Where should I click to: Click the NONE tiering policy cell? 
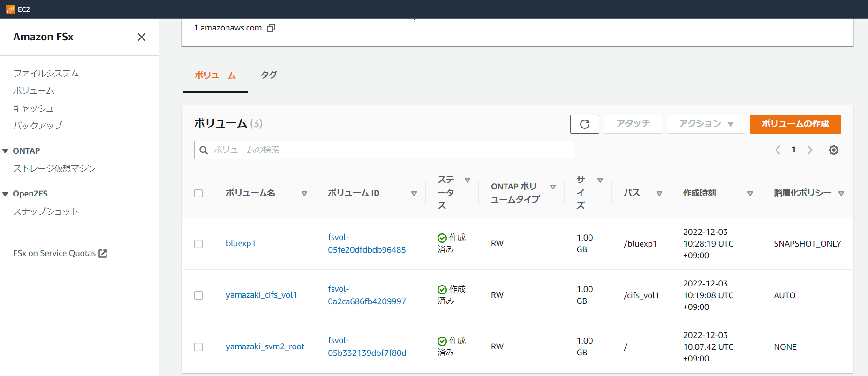pyautogui.click(x=785, y=347)
